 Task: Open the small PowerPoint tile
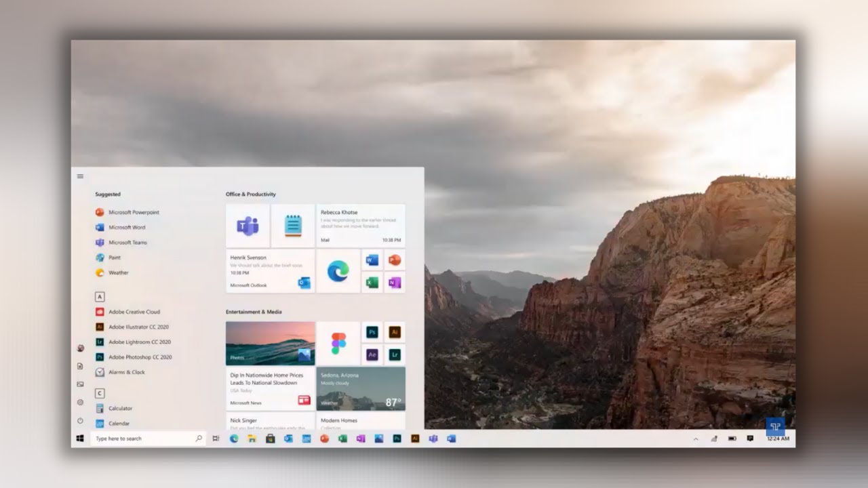pos(395,260)
